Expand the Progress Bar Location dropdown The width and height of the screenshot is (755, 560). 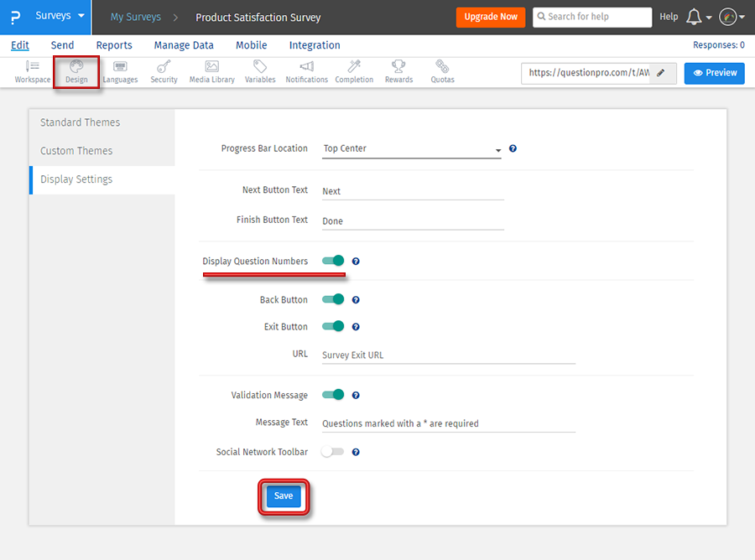pos(412,149)
